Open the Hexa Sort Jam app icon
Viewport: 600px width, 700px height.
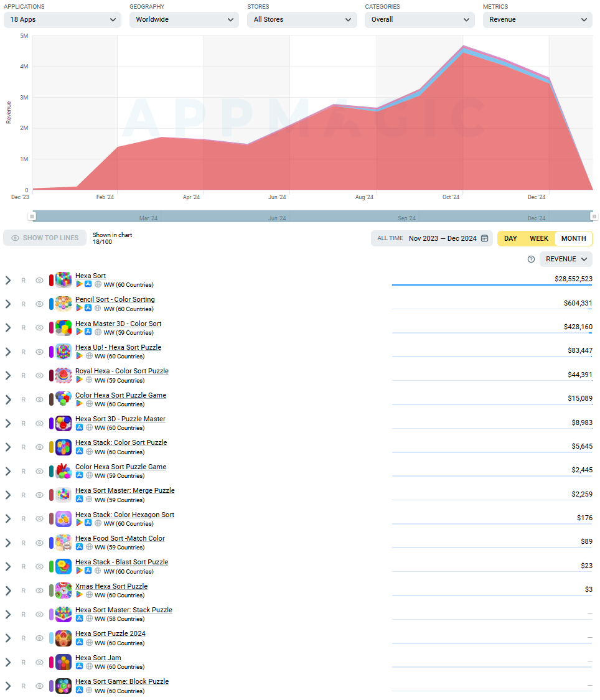coord(63,662)
